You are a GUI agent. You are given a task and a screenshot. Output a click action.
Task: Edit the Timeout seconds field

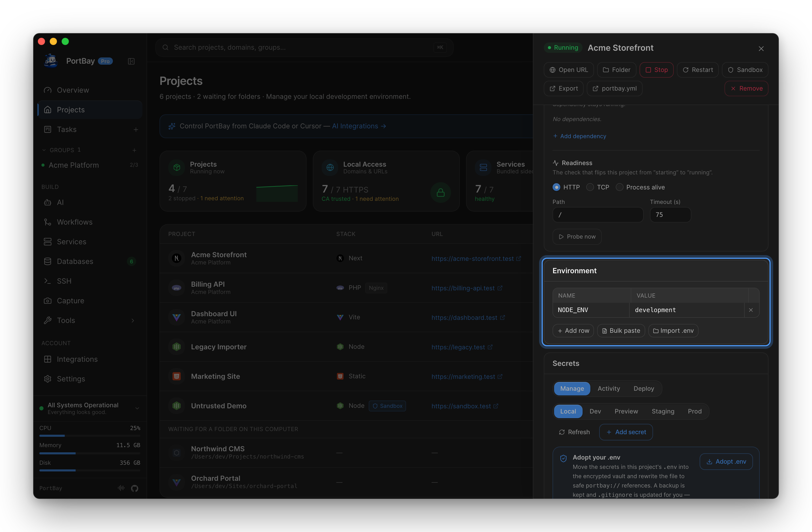click(x=670, y=215)
